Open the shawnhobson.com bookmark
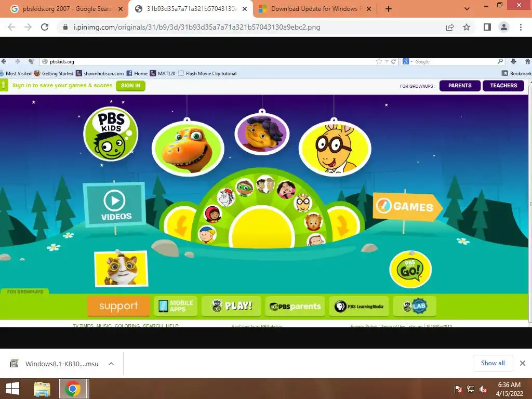Image resolution: width=532 pixels, height=399 pixels. click(100, 73)
